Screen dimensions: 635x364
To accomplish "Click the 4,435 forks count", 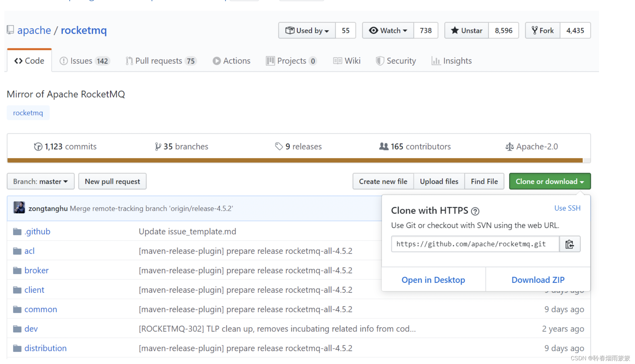I will pos(575,30).
